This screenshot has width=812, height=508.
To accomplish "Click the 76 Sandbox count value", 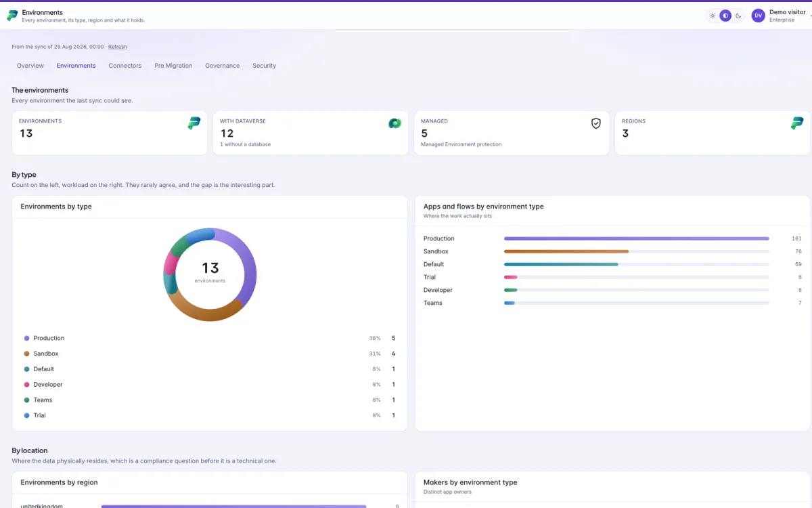I will pos(798,251).
